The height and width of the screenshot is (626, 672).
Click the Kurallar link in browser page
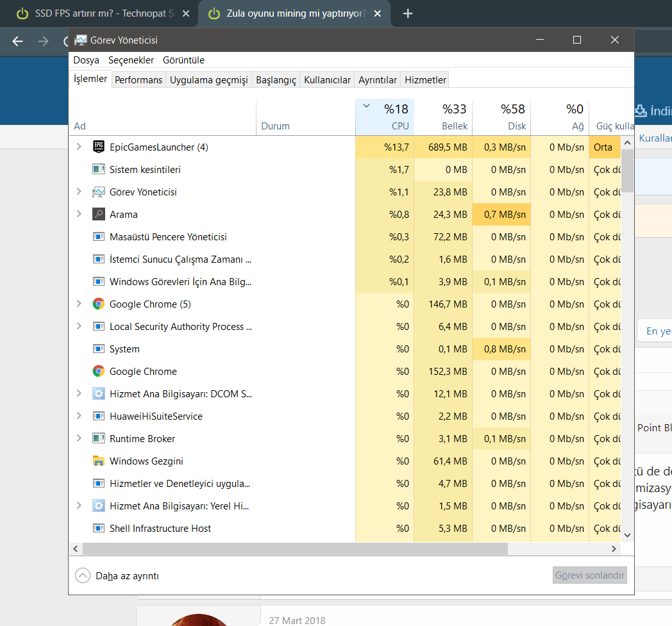click(655, 138)
